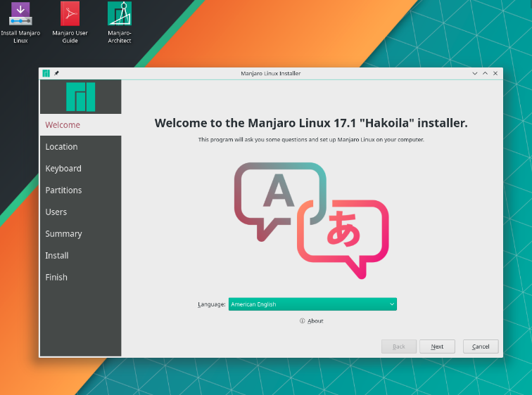Click the Manjaro logo in the sidebar

(81, 97)
